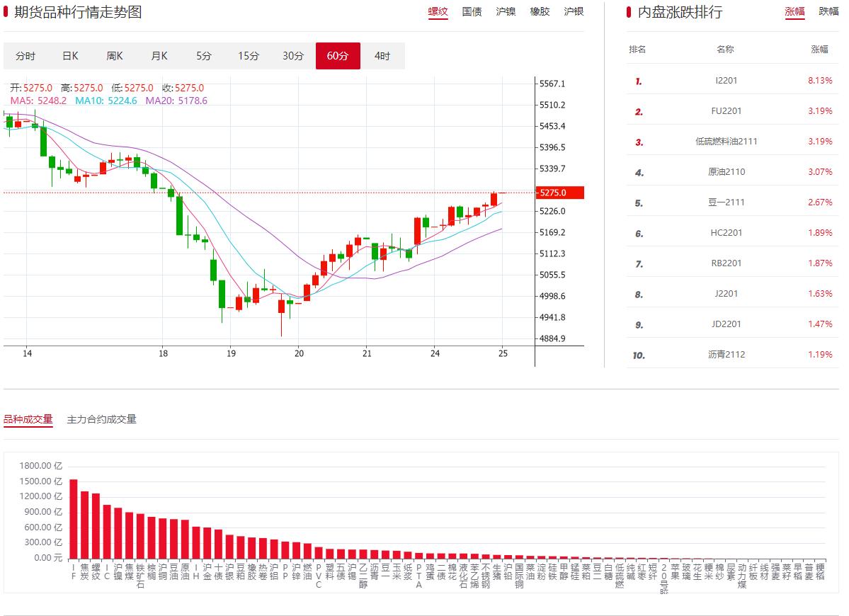The width and height of the screenshot is (849, 616).
Task: Switch chart to 日K period
Action: tap(70, 56)
